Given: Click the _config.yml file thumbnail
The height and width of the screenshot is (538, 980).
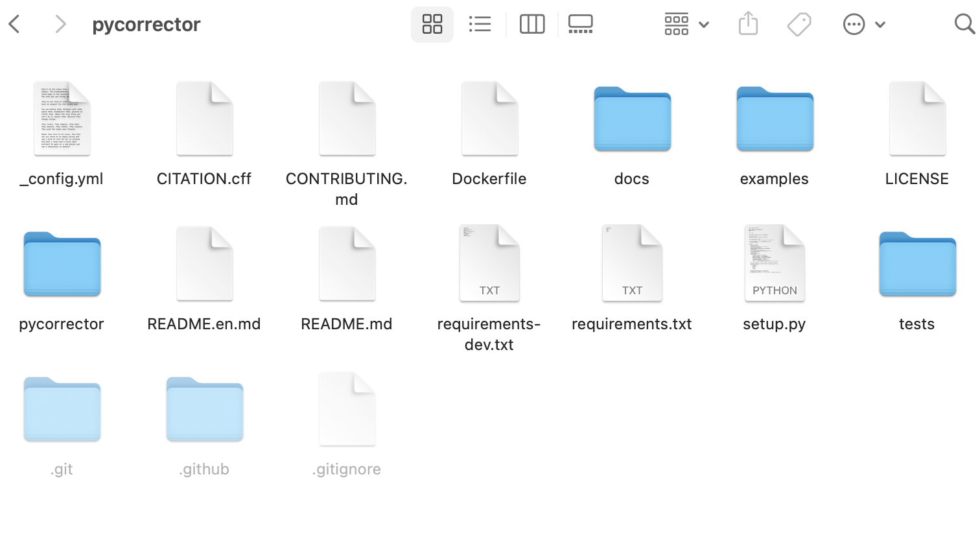Looking at the screenshot, I should 62,117.
